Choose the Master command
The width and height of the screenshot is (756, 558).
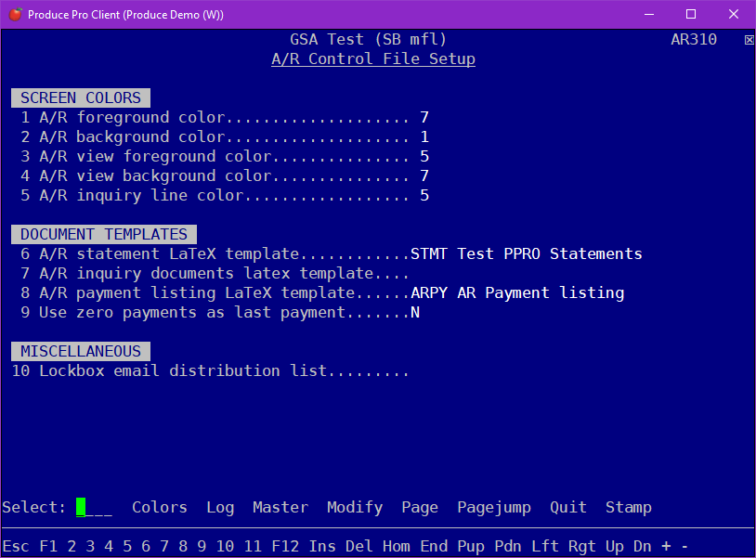tap(280, 508)
